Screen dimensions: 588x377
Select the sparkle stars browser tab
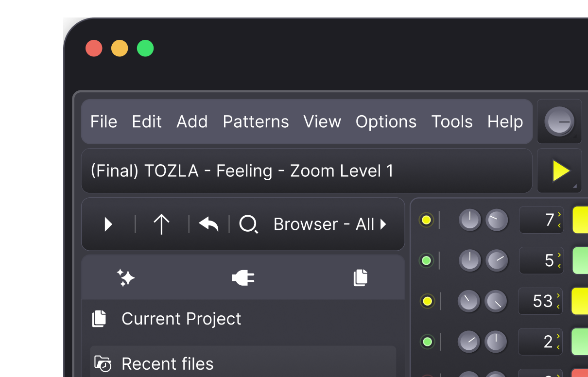(126, 278)
